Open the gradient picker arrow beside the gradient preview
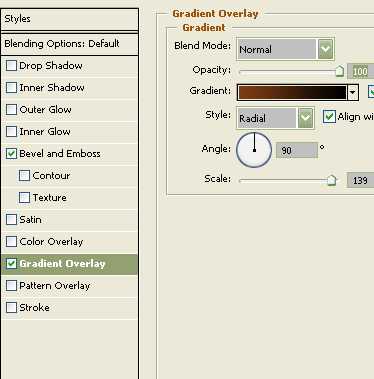 pyautogui.click(x=353, y=92)
